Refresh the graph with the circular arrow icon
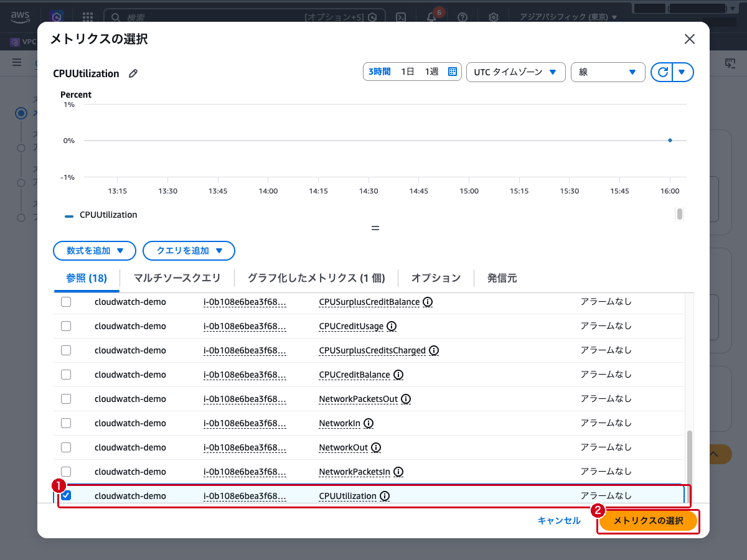Image resolution: width=747 pixels, height=560 pixels. click(x=662, y=72)
